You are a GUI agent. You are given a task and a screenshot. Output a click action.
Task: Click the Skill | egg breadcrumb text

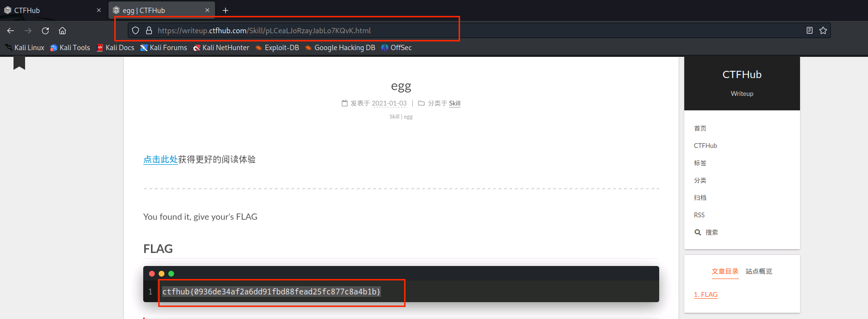tap(401, 117)
